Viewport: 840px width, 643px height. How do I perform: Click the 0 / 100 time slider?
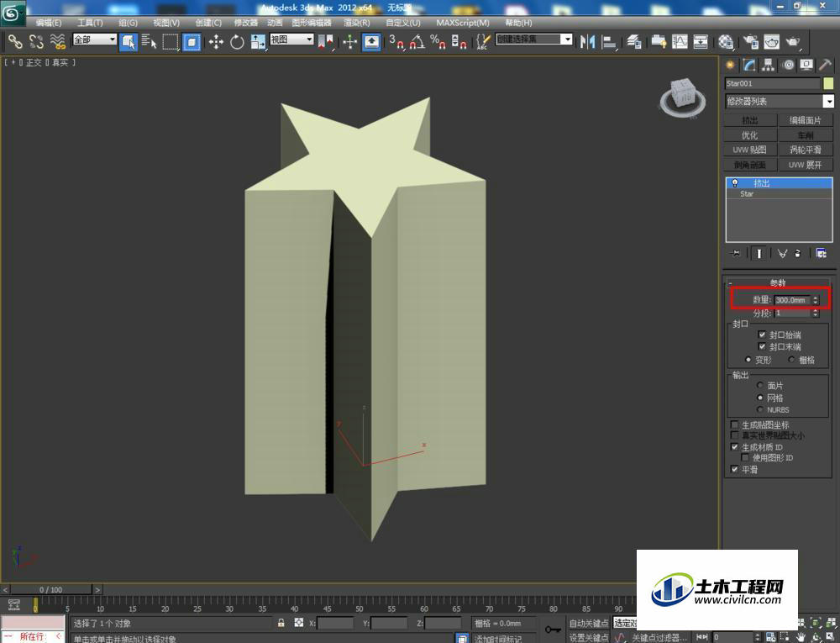click(x=51, y=589)
